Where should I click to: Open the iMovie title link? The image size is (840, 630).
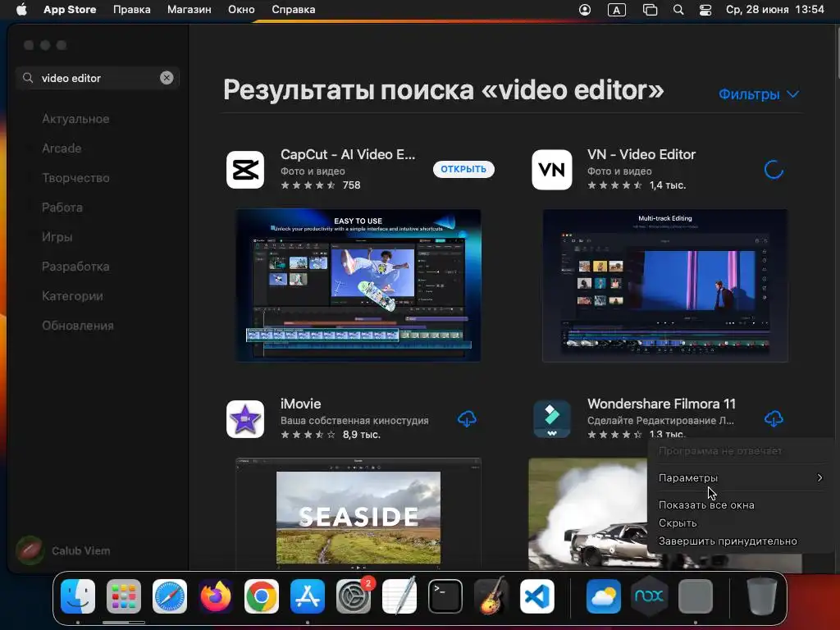[300, 404]
